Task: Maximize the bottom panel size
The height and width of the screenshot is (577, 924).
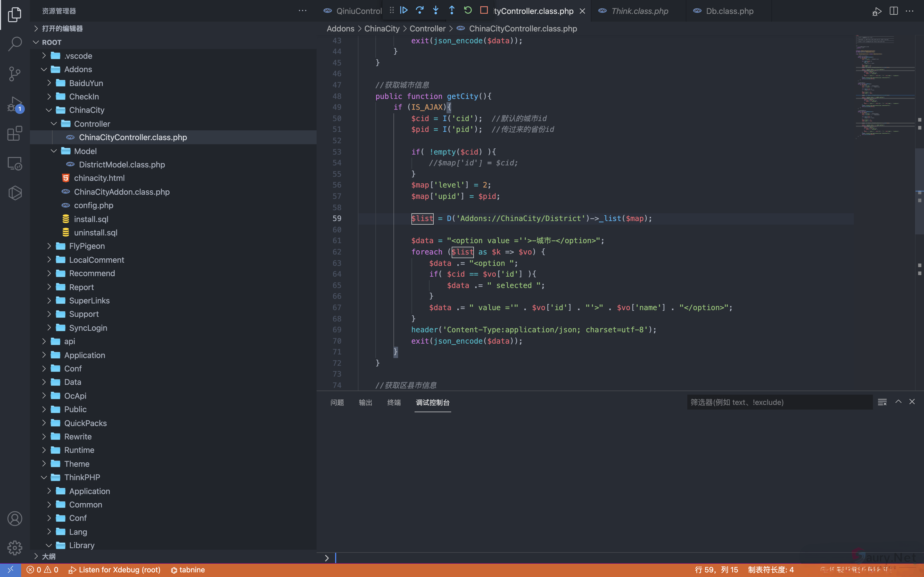Action: [898, 402]
